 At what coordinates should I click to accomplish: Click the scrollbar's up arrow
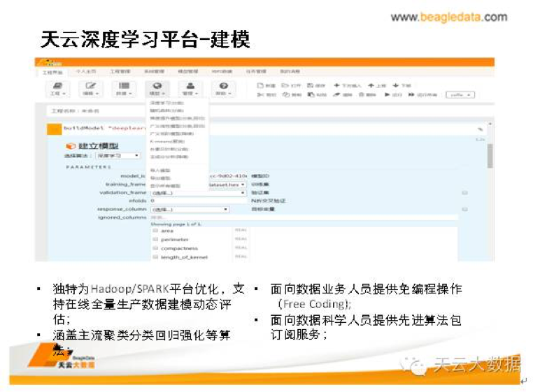point(490,124)
